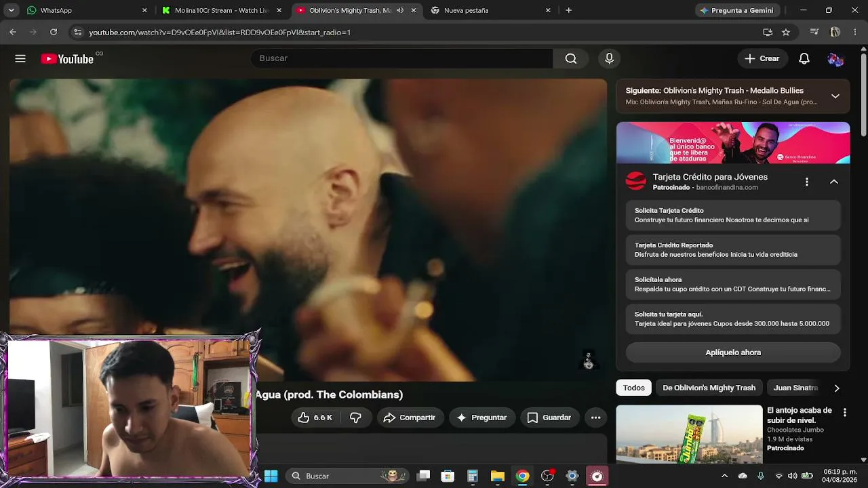Show hidden system tray icons

(x=724, y=476)
